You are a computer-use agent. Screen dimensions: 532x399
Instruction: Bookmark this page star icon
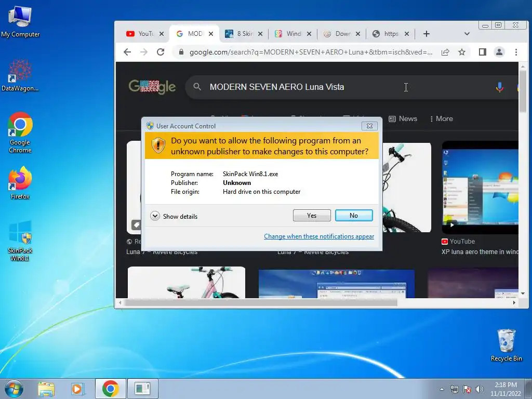[x=461, y=52]
